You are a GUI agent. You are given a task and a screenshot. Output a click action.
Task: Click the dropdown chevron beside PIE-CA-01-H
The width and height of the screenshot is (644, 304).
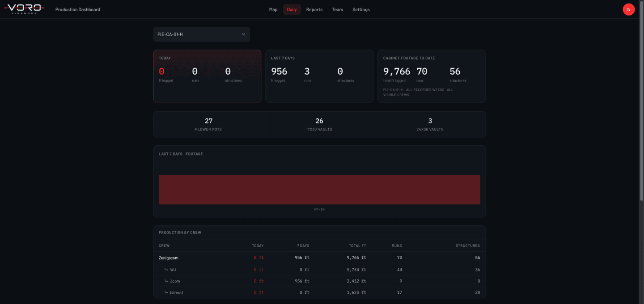tap(243, 34)
